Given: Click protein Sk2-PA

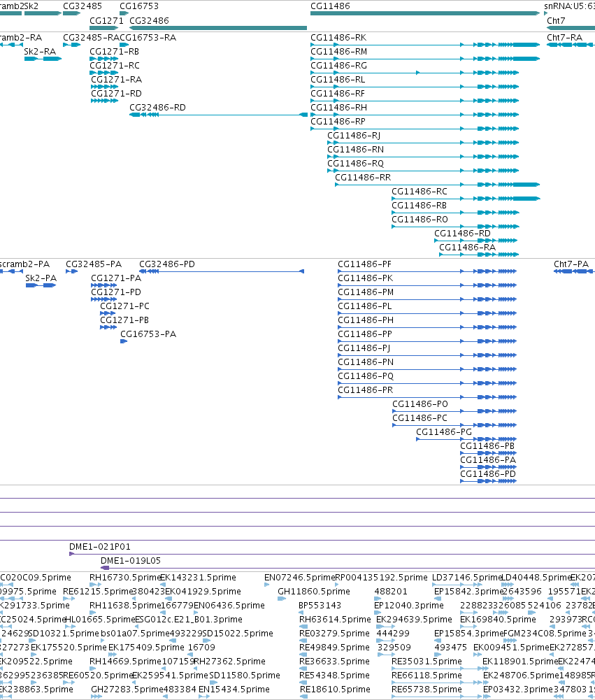Looking at the screenshot, I should [41, 278].
